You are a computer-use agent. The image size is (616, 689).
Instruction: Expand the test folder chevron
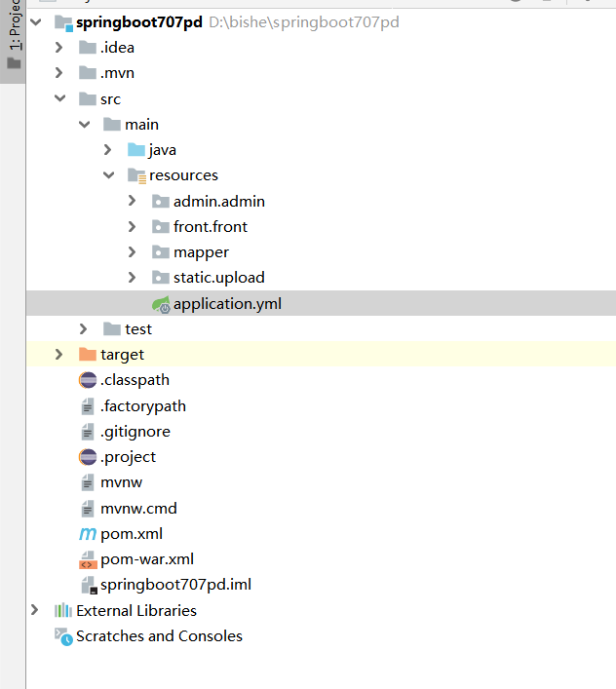84,329
